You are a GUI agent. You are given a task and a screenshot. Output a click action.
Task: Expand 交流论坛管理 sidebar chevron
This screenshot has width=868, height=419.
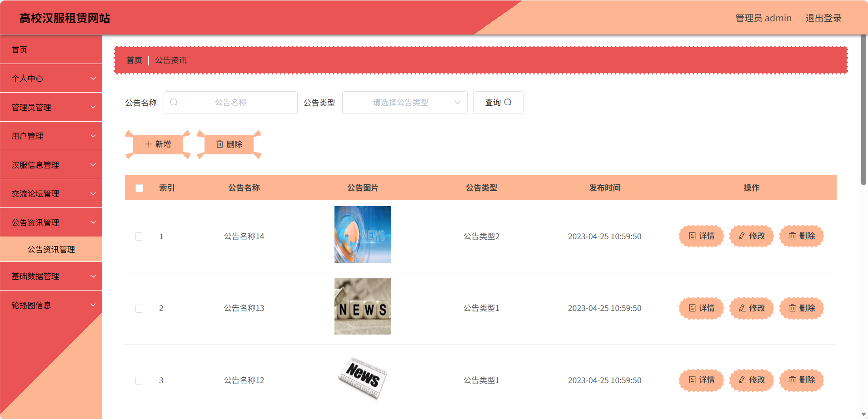click(x=93, y=194)
